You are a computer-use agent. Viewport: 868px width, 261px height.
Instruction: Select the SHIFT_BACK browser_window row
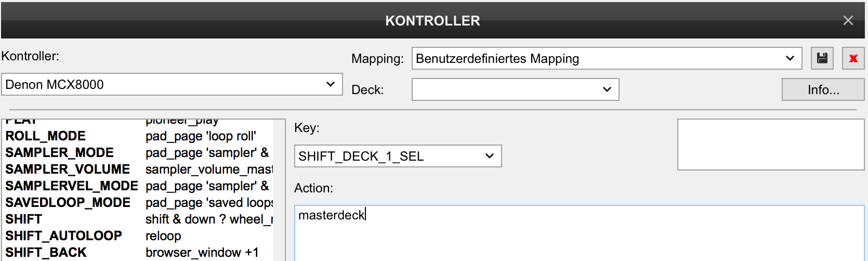point(139,253)
